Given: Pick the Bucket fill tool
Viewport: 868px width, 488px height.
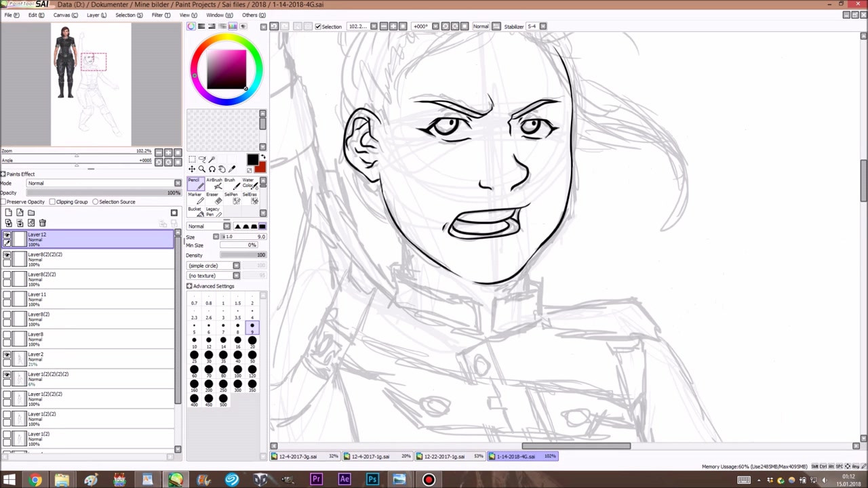Looking at the screenshot, I should coord(195,212).
